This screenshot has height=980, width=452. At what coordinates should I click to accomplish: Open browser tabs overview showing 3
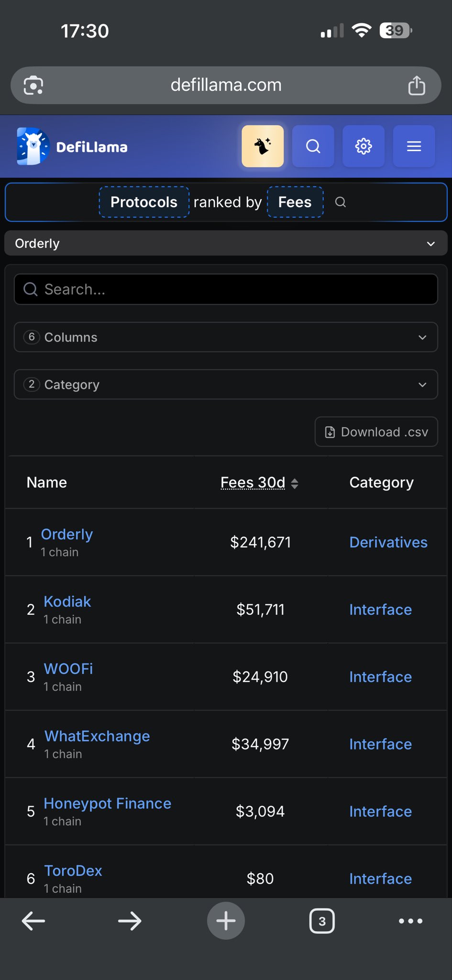[322, 921]
